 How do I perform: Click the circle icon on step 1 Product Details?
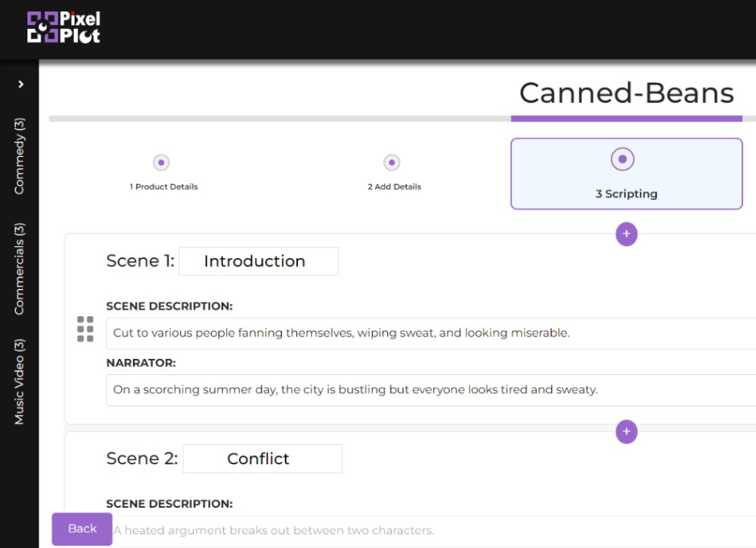pyautogui.click(x=161, y=162)
